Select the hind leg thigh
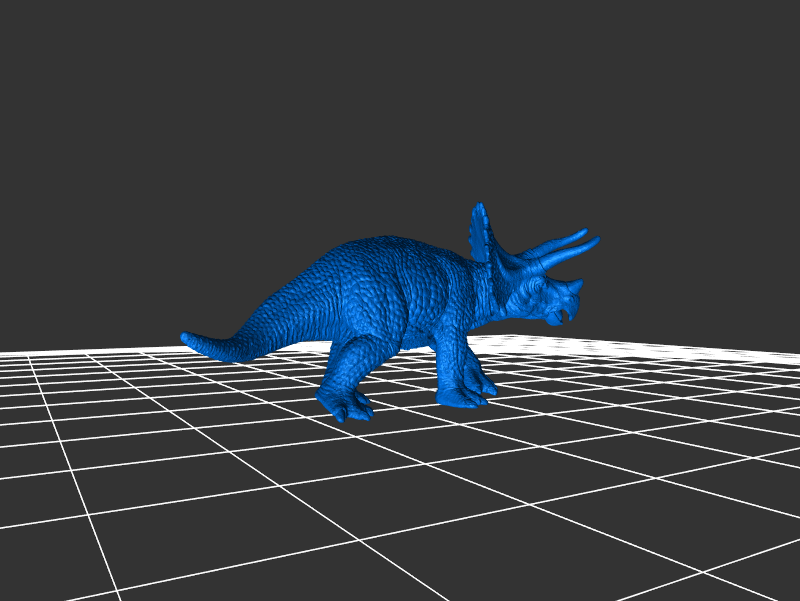 355,320
